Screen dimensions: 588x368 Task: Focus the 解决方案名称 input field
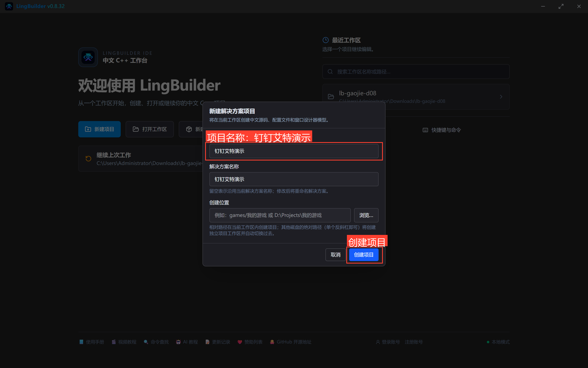pos(294,179)
